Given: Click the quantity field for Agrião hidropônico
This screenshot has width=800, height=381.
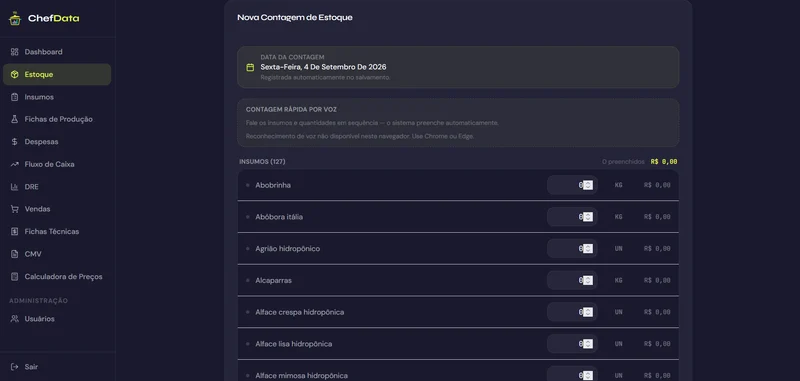Looking at the screenshot, I should coord(572,248).
